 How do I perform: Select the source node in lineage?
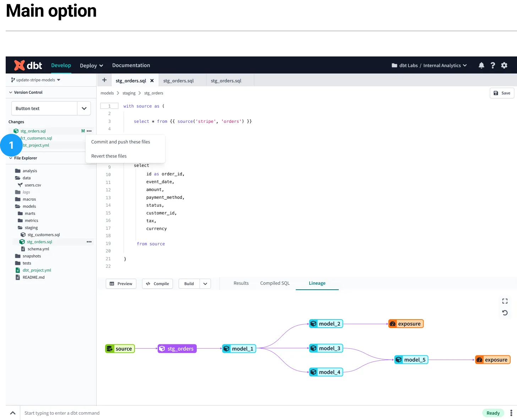point(120,349)
